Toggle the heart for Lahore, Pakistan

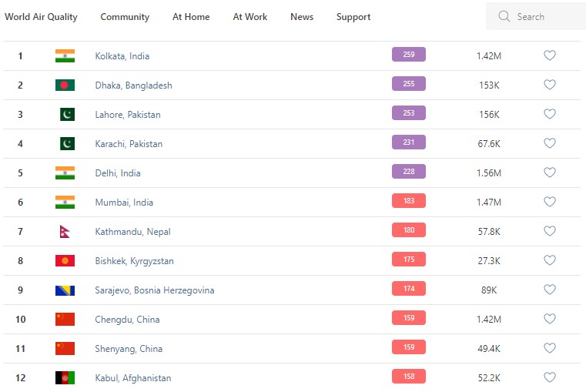550,114
